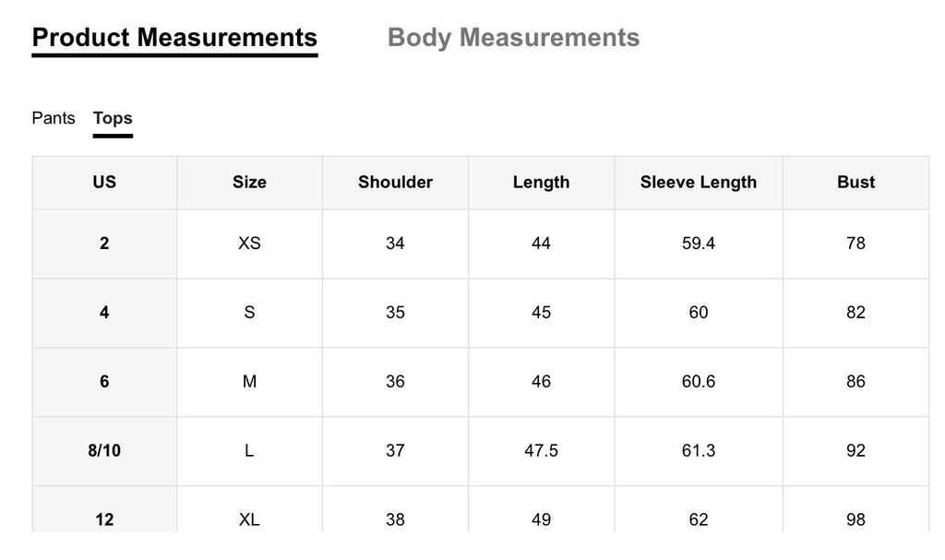The height and width of the screenshot is (560, 945).
Task: Select the US size 4 row header
Action: (x=104, y=312)
